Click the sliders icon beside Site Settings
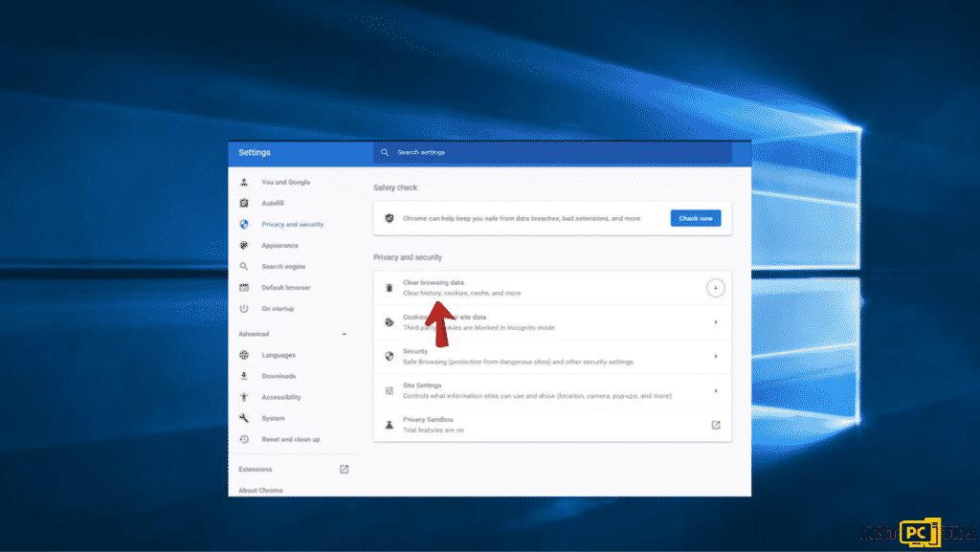980x552 pixels. tap(390, 390)
